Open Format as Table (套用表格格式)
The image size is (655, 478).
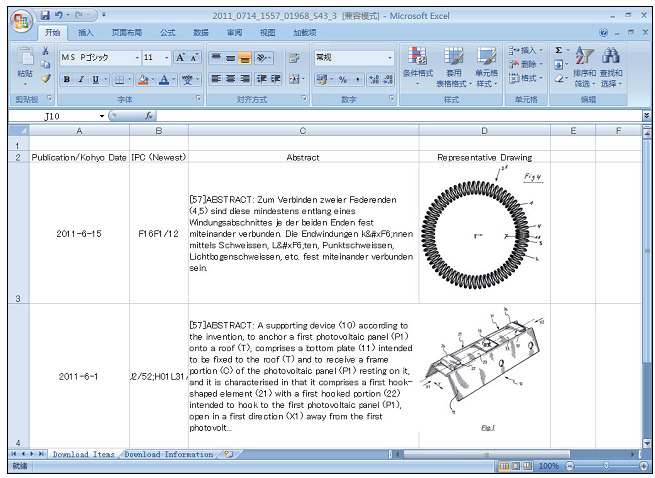[454, 66]
